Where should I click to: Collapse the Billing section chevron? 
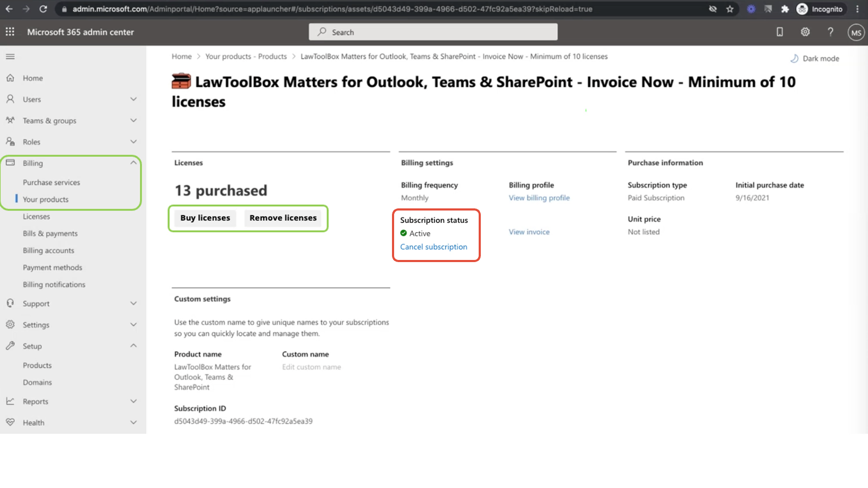[x=133, y=163]
